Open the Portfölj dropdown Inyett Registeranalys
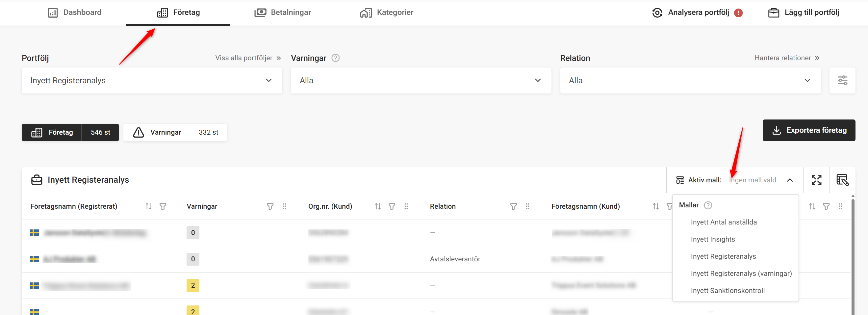This screenshot has width=868, height=315. pos(152,80)
